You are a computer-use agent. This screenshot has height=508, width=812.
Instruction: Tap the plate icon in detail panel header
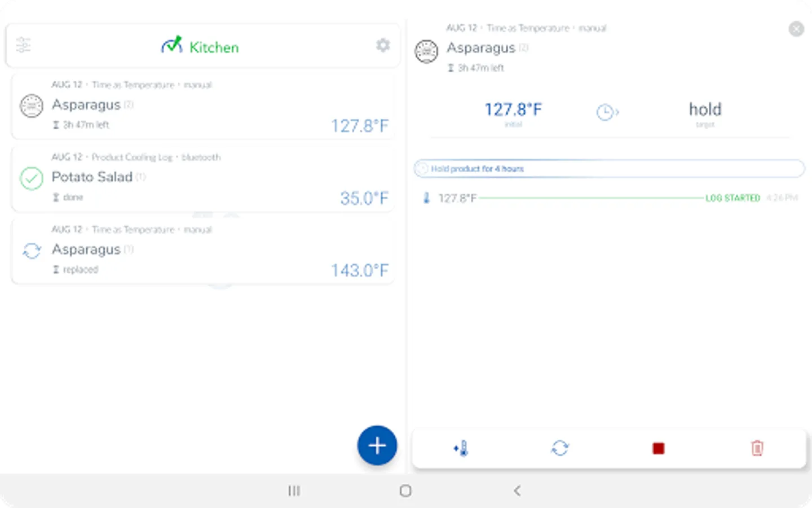click(426, 51)
